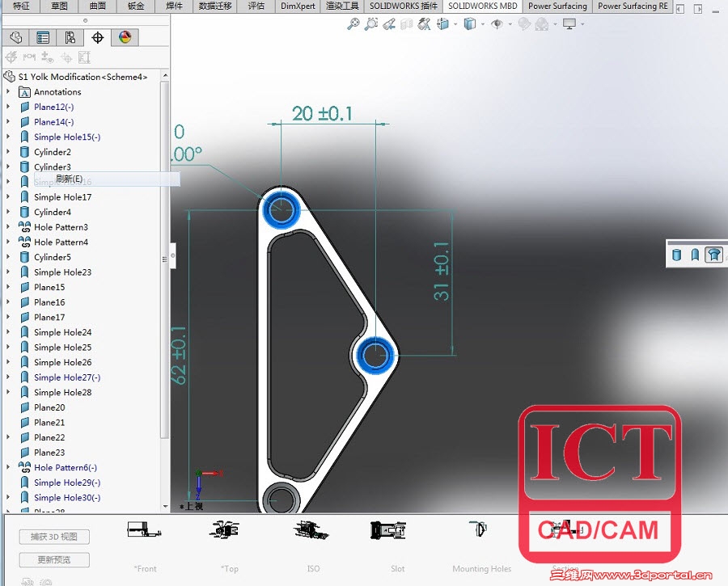Screen dimensions: 728x586
Task: Open the hide/show items dropdown arrow
Action: point(510,24)
